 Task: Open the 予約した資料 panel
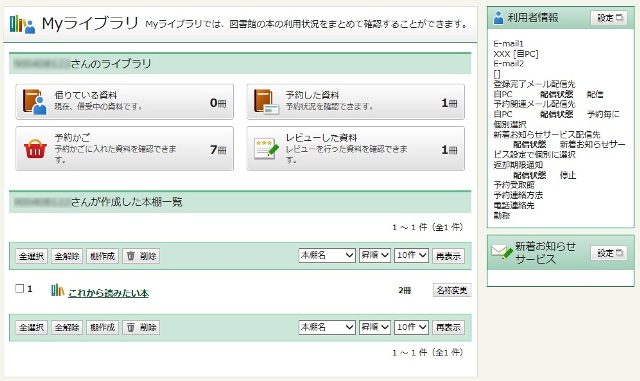[x=356, y=102]
